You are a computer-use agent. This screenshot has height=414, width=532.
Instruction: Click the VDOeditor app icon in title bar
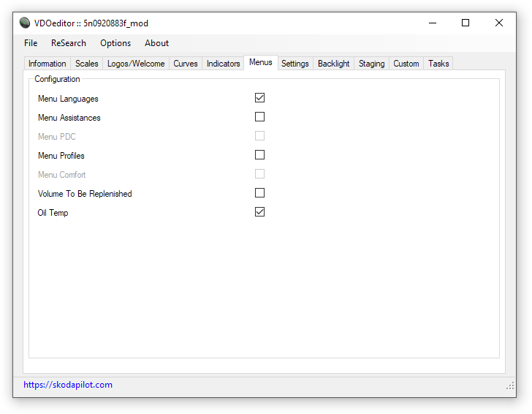[25, 23]
